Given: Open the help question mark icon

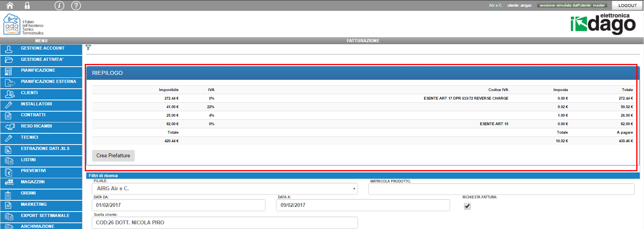Looking at the screenshot, I should point(76,5).
